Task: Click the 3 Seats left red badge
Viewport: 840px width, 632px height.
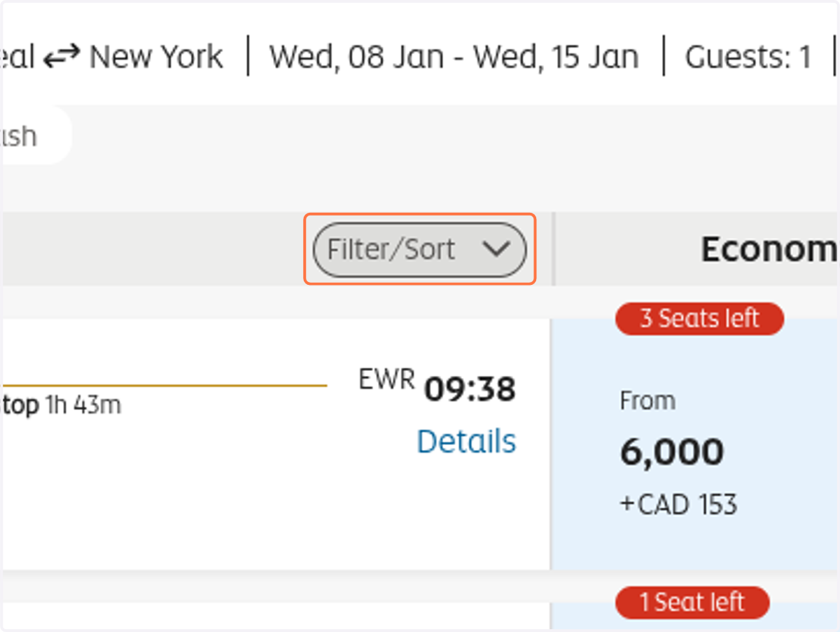Action: pyautogui.click(x=699, y=318)
